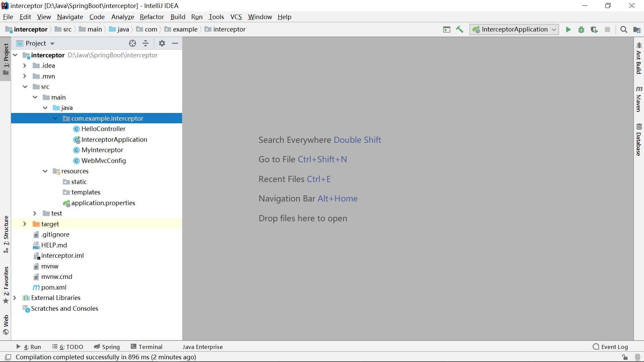Viewport: 644px width, 362px height.
Task: Click the stop process square icon
Action: (x=607, y=29)
